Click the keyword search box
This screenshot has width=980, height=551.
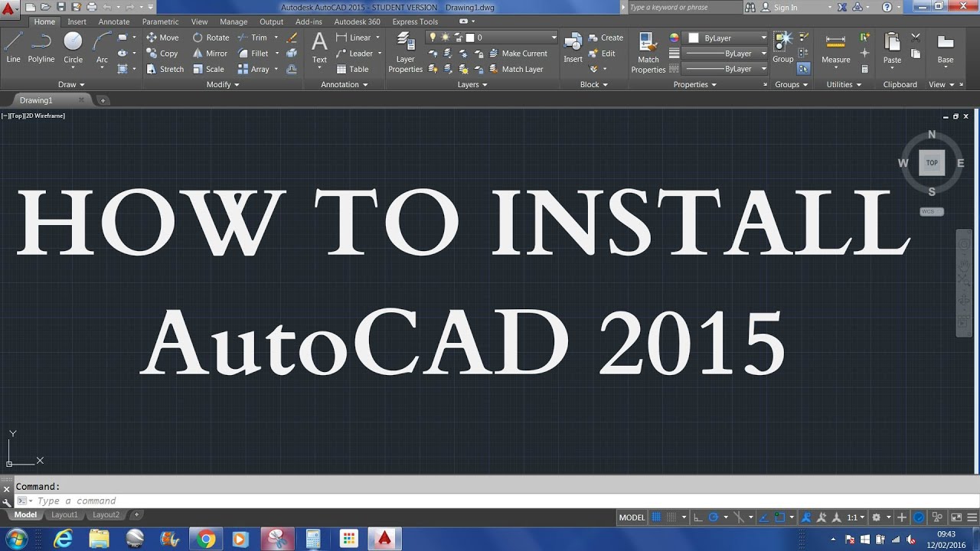point(684,8)
